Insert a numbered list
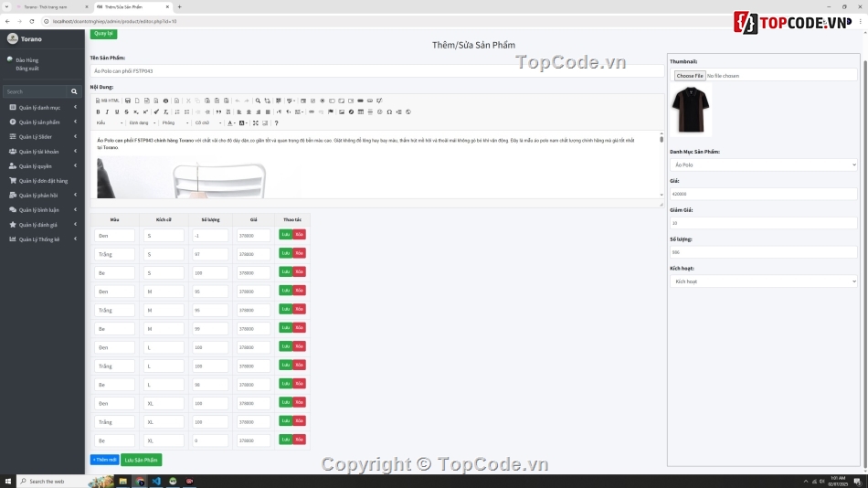 click(177, 111)
